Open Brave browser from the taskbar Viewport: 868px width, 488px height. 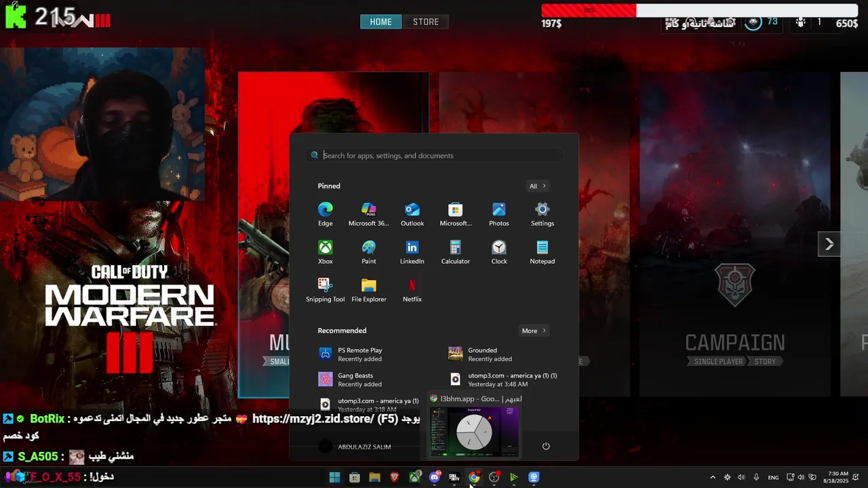coord(395,477)
